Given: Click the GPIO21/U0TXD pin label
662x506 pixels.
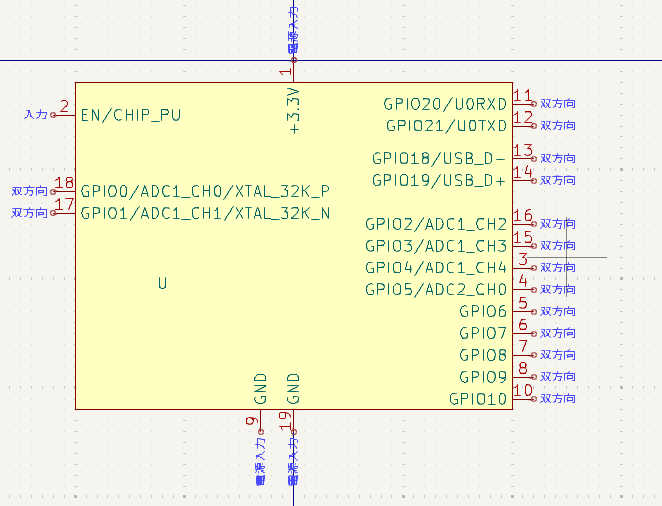Looking at the screenshot, I should (446, 126).
